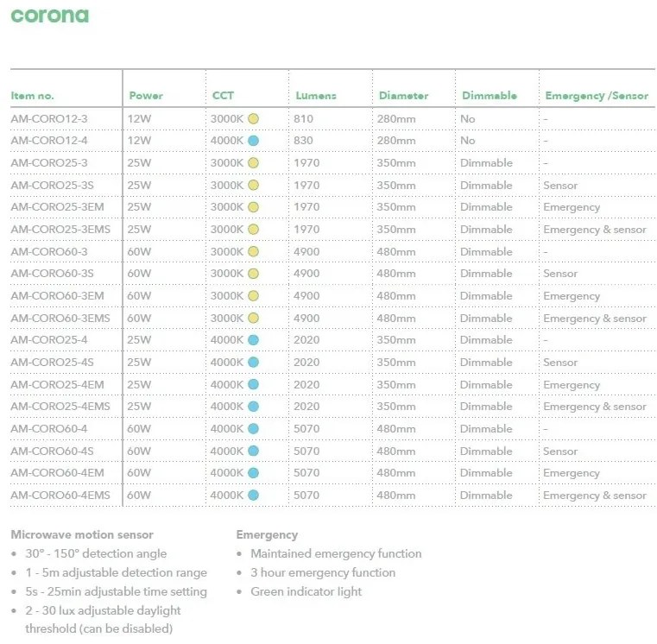Click 1 - 5m adjustable detection range text
The image size is (657, 644).
point(116,572)
